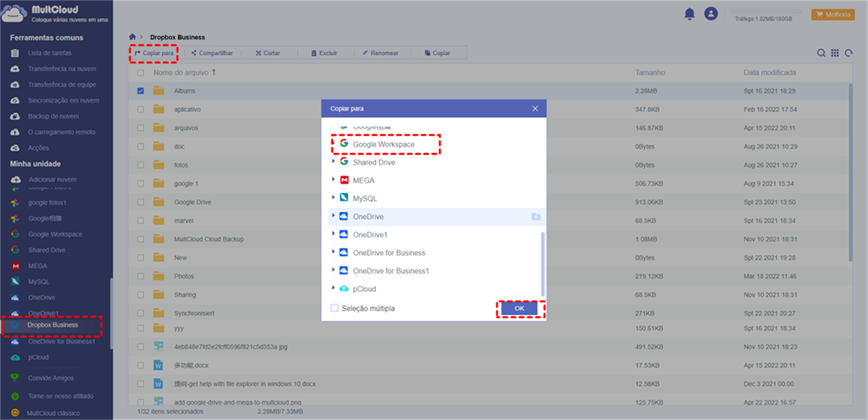Click the dialog's vertical scrollbar
Screen dimensions: 868x420
click(544, 262)
